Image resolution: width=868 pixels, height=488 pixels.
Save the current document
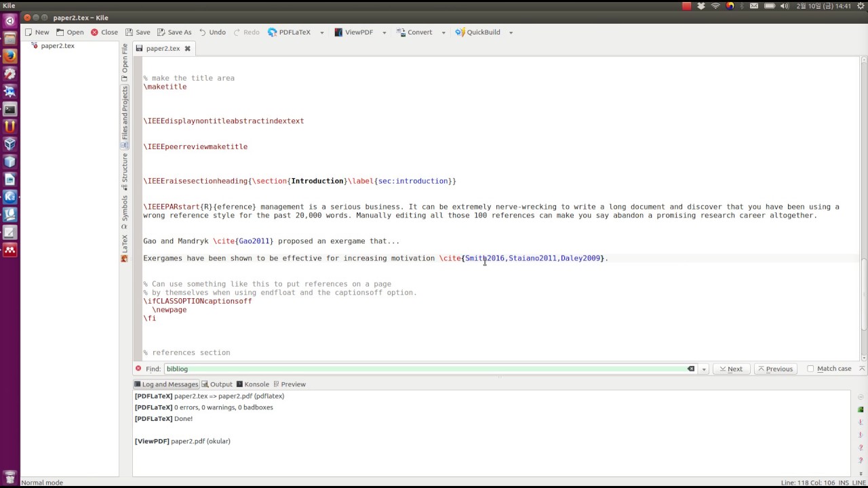(x=137, y=32)
